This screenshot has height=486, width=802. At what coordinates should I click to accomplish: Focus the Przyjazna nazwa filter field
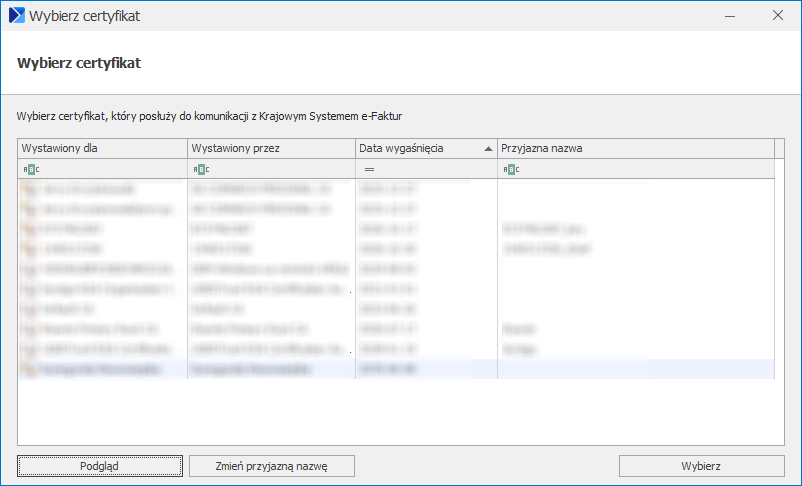pyautogui.click(x=640, y=170)
